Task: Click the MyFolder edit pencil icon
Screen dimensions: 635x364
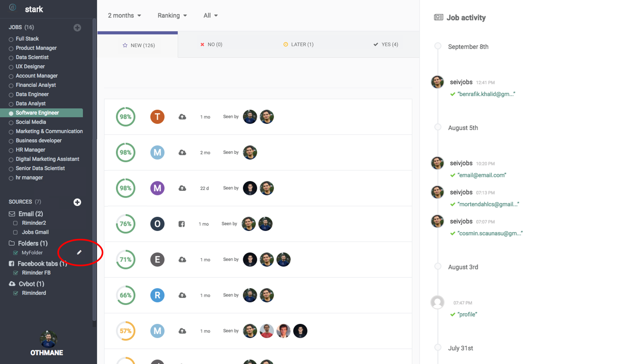Action: point(79,252)
